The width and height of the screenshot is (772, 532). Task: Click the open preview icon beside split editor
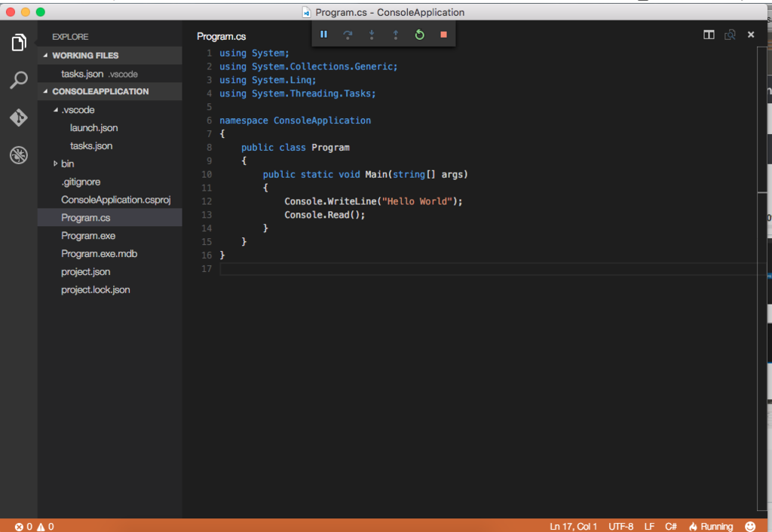(730, 35)
